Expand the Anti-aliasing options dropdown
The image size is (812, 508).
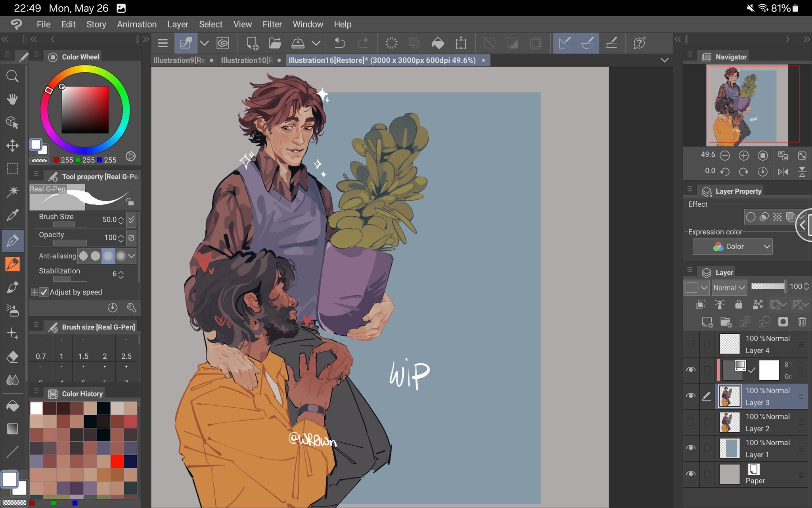(x=132, y=256)
